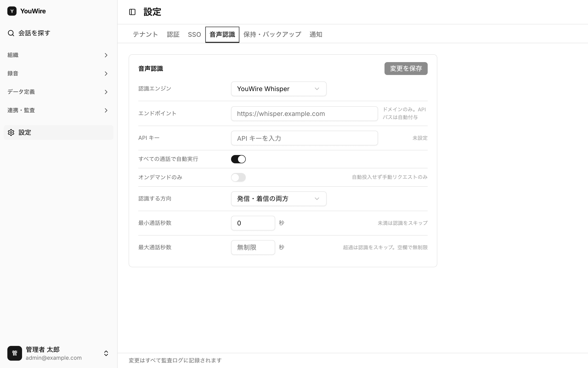Click the 最小通話秒数 number field
Image resolution: width=588 pixels, height=368 pixels.
coord(253,223)
